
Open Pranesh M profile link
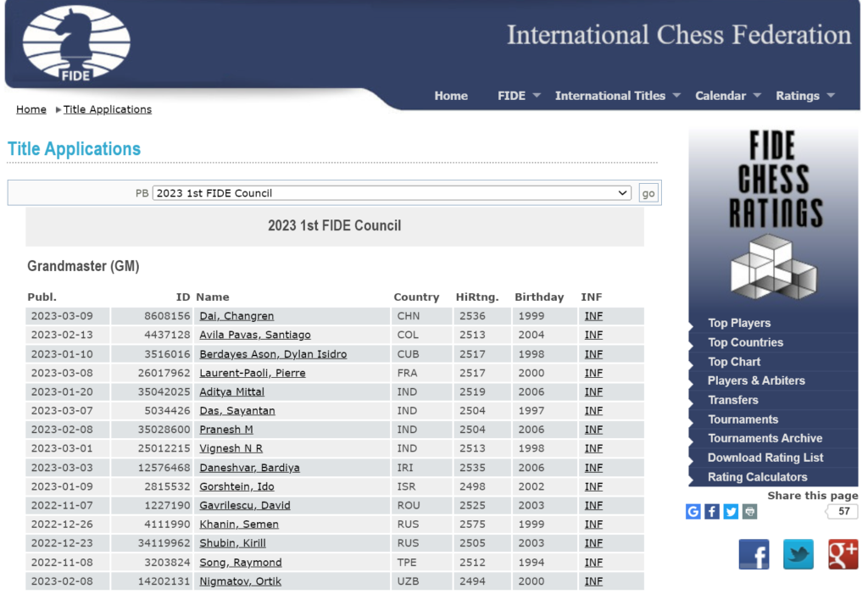pyautogui.click(x=225, y=430)
